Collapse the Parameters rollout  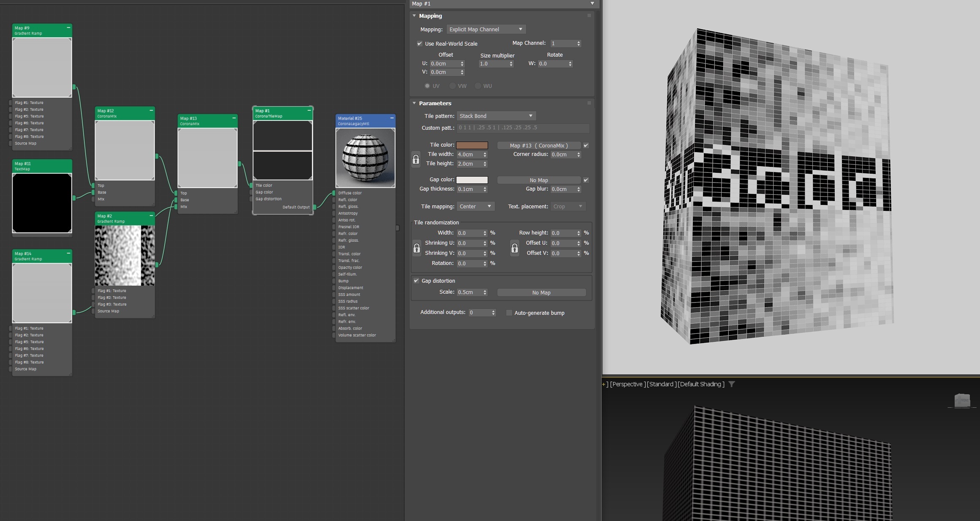(414, 103)
